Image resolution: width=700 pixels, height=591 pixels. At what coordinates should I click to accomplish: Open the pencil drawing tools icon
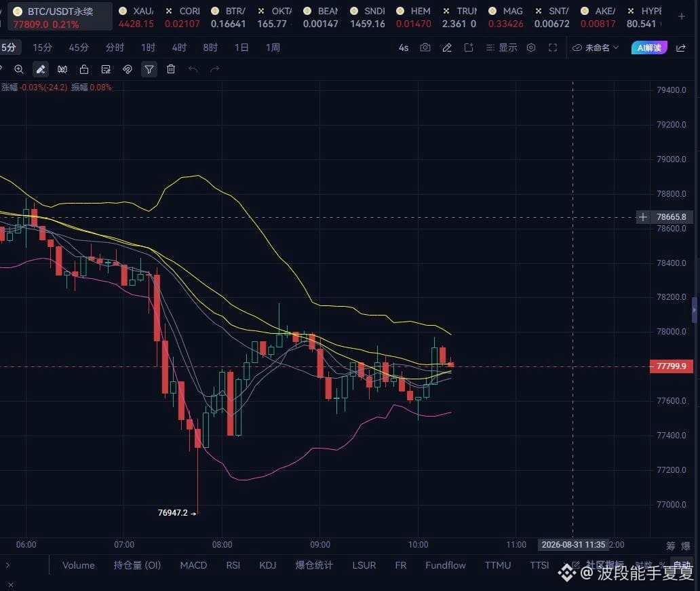point(447,47)
